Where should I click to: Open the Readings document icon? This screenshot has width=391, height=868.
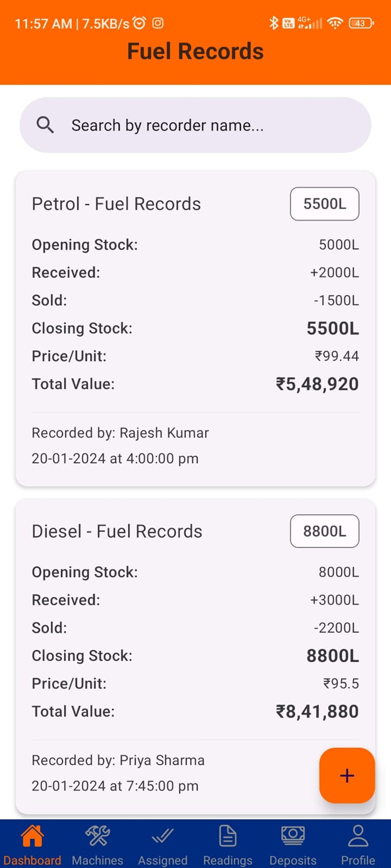[228, 836]
